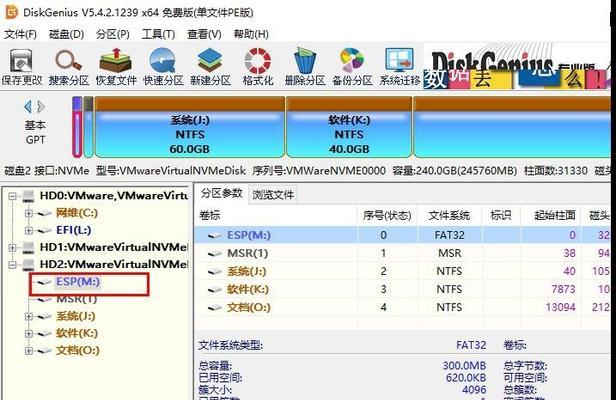
Task: Select HD2:VMwareVirtualNVMe disk in tree
Action: (114, 264)
